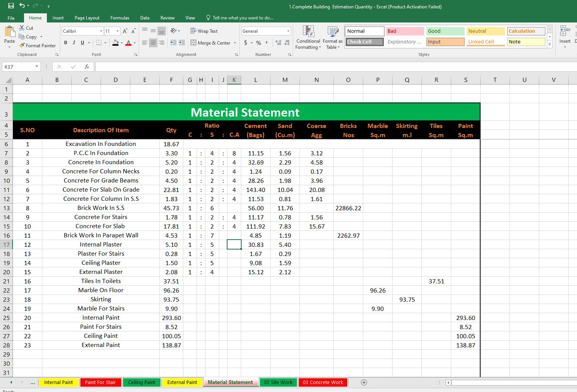
Task: Toggle Italic formatting
Action: pyautogui.click(x=74, y=43)
